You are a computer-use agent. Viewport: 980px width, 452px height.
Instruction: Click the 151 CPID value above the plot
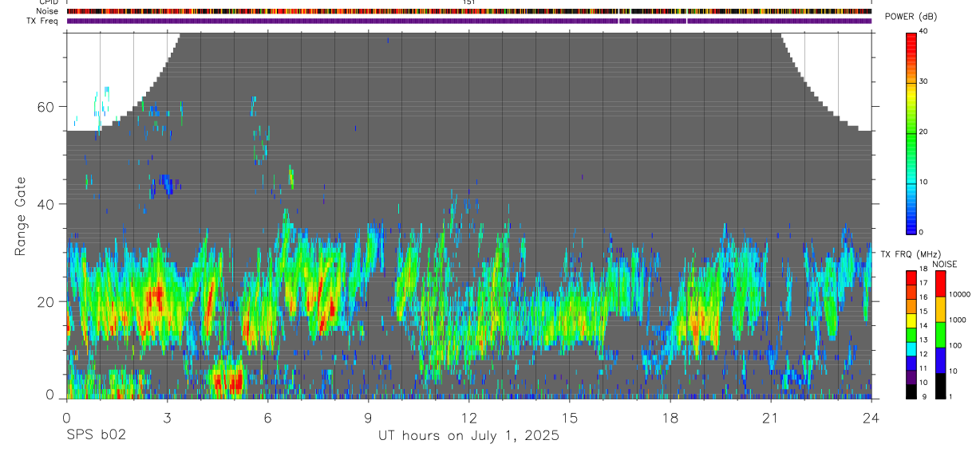click(x=468, y=2)
